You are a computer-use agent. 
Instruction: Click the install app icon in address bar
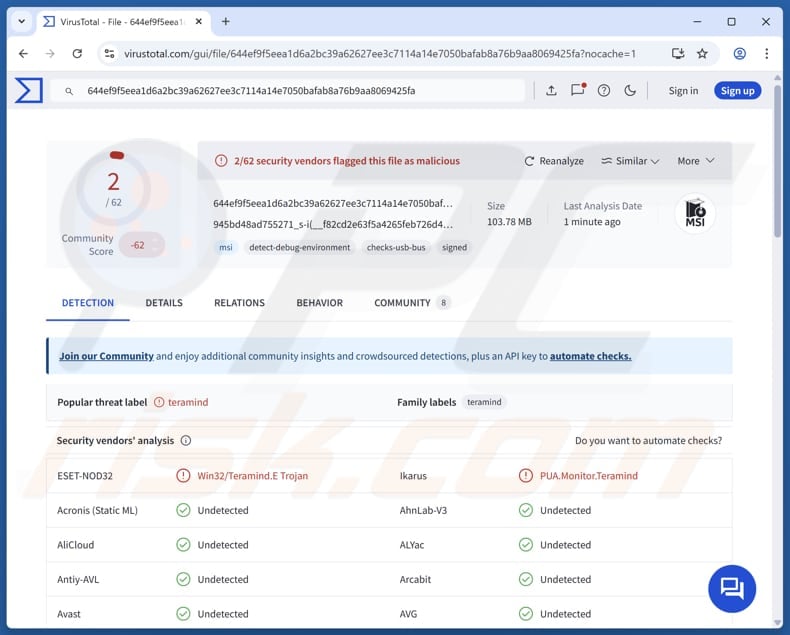(x=678, y=53)
